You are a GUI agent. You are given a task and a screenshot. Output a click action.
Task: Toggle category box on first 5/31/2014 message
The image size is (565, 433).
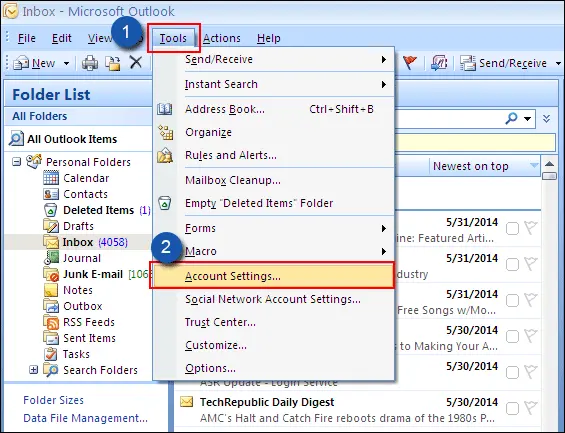pos(512,228)
